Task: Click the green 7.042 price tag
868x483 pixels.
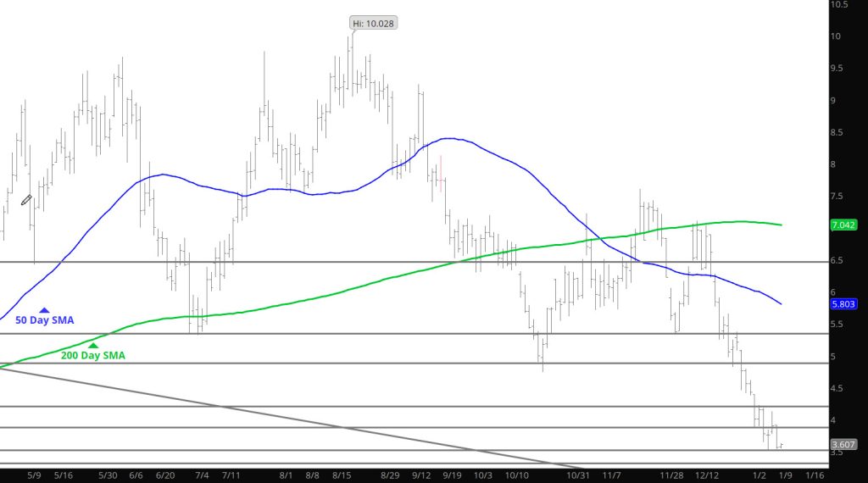Action: coord(844,225)
